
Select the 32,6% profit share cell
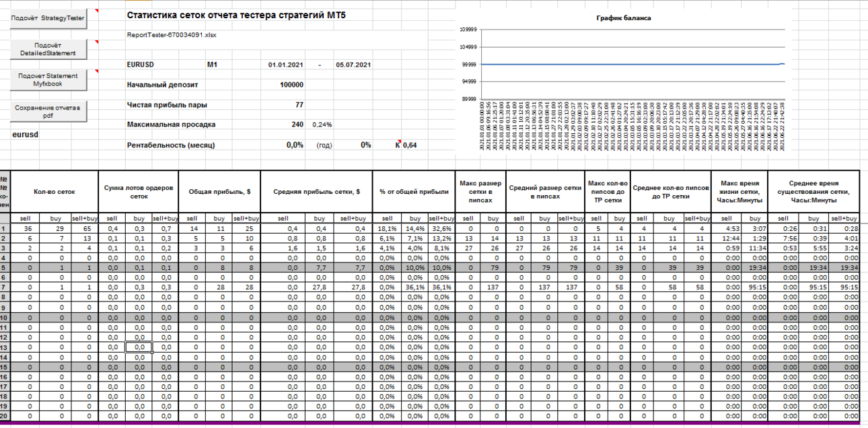[x=441, y=228]
